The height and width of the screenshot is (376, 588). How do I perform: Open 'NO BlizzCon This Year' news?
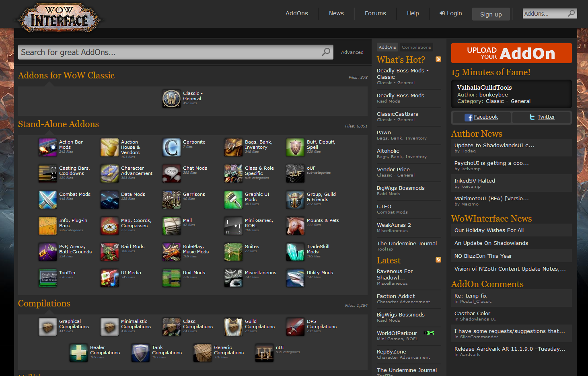coord(483,256)
